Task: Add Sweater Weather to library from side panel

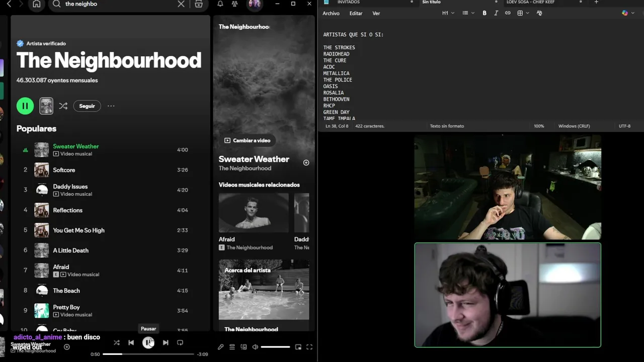Action: (x=306, y=162)
